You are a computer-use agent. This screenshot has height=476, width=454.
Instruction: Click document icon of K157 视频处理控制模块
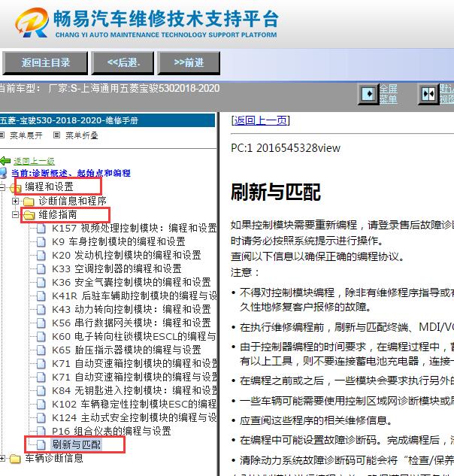[x=41, y=229]
